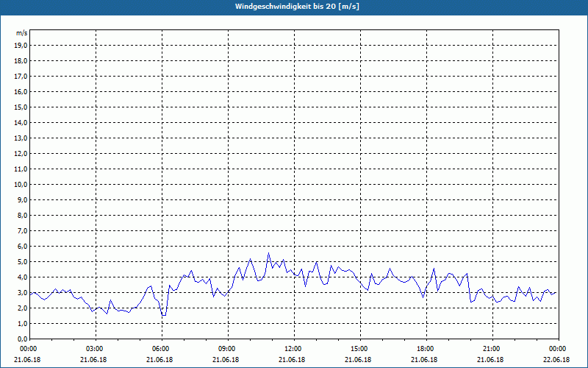The width and height of the screenshot is (588, 368).
Task: Pick the 17,0 y-axis value
Action: [x=21, y=77]
